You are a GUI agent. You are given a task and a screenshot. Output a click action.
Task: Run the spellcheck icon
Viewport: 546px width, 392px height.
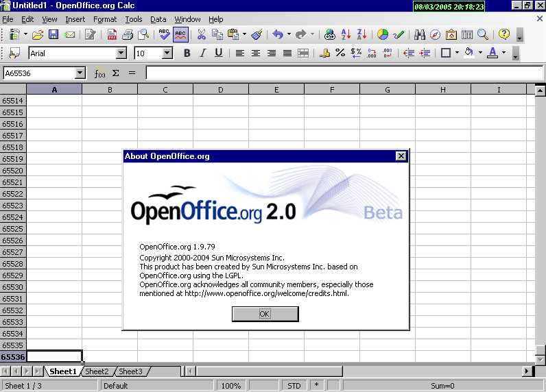coord(164,34)
